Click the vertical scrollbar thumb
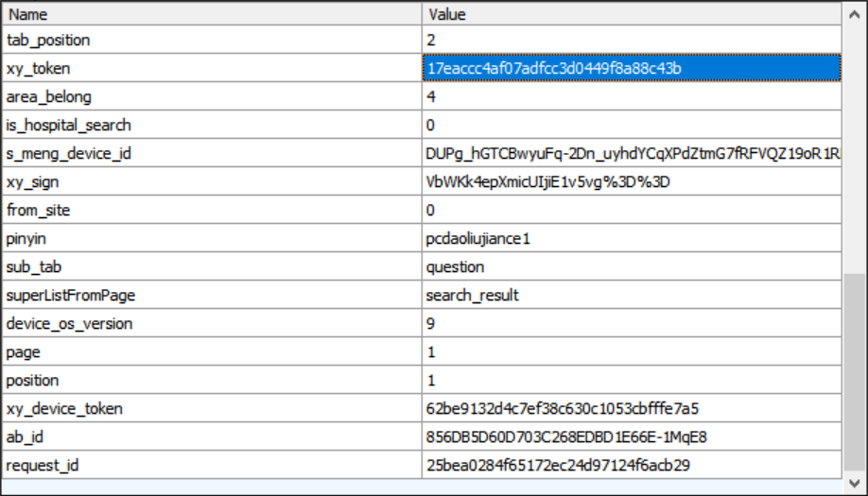Viewport: 868px width, 496px height. tap(855, 371)
